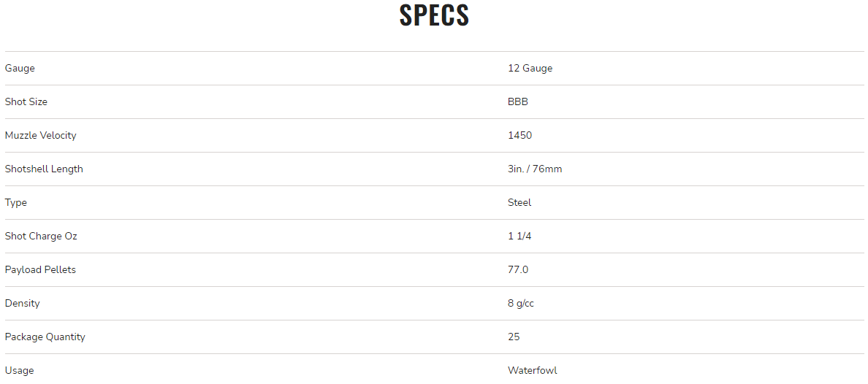
Task: Click the 8 g/cc density value
Action: point(521,304)
